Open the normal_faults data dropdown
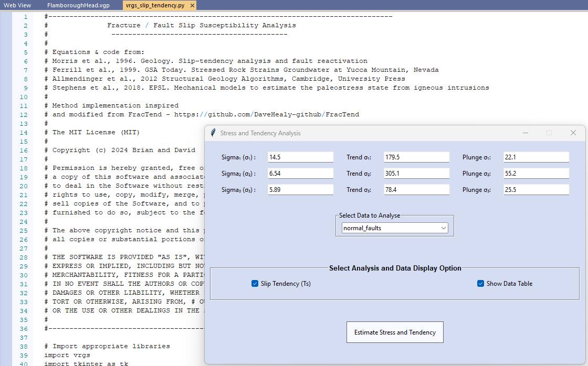 pyautogui.click(x=395, y=228)
